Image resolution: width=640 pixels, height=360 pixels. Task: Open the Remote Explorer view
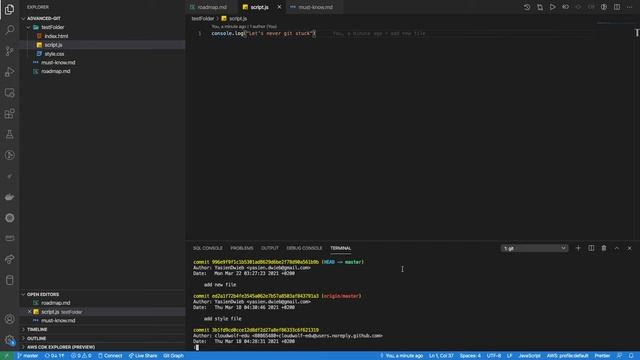[9, 93]
